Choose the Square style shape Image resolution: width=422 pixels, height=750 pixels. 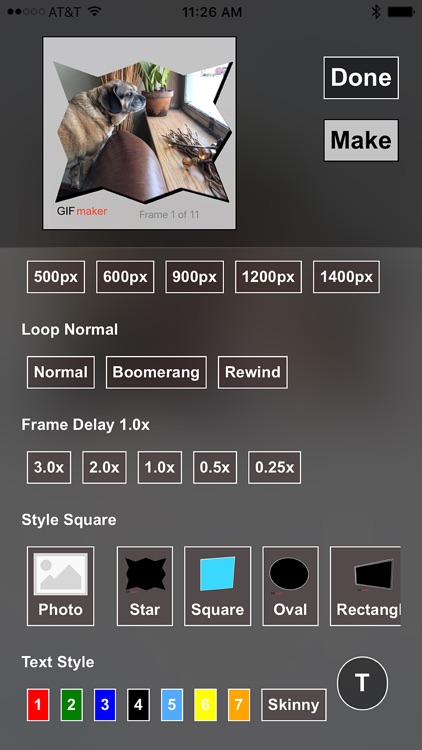tap(218, 586)
